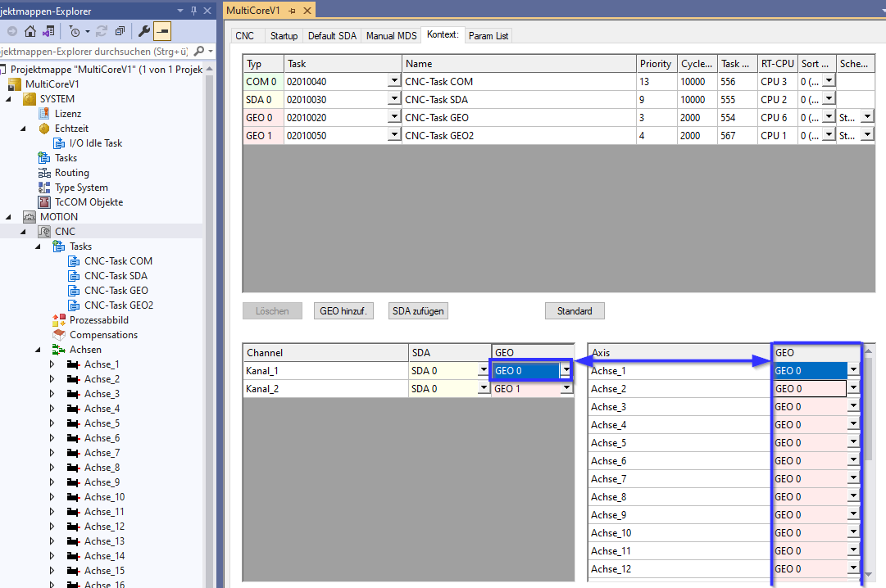This screenshot has width=886, height=588.
Task: Collapse the Echtzeit tree node
Action: (x=23, y=129)
